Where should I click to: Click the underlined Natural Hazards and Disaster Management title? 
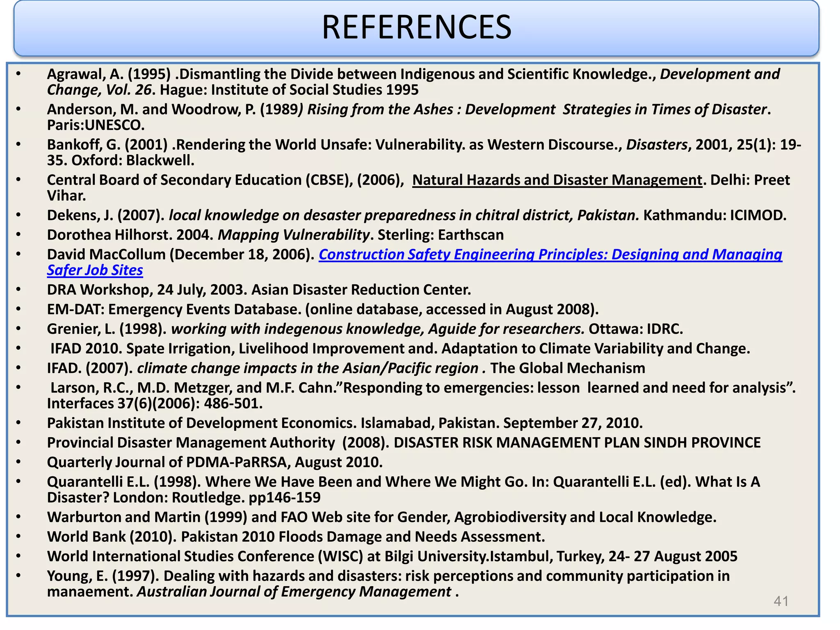(557, 180)
